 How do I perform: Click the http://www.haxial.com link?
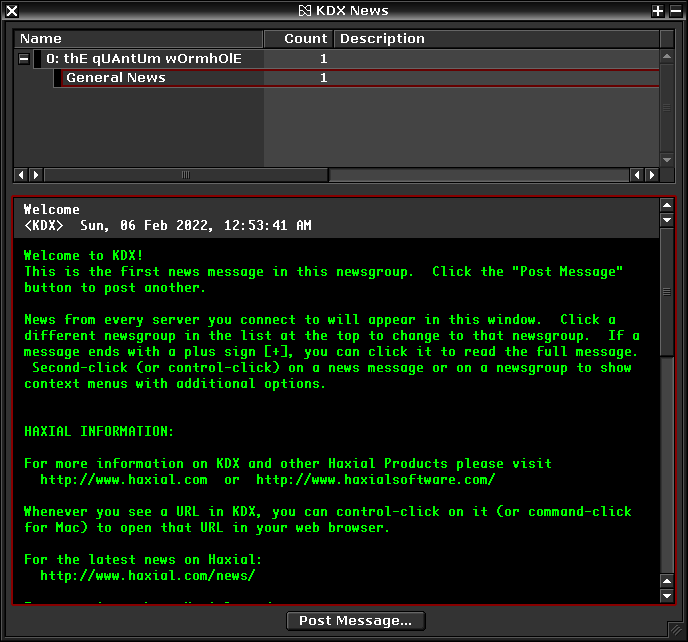124,480
